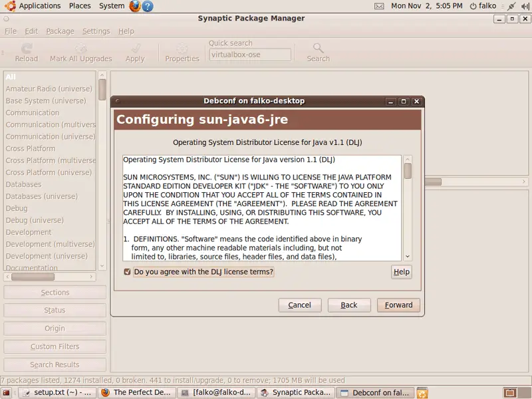Switch to The Perfect De... Firefox taskbar window

[137, 392]
